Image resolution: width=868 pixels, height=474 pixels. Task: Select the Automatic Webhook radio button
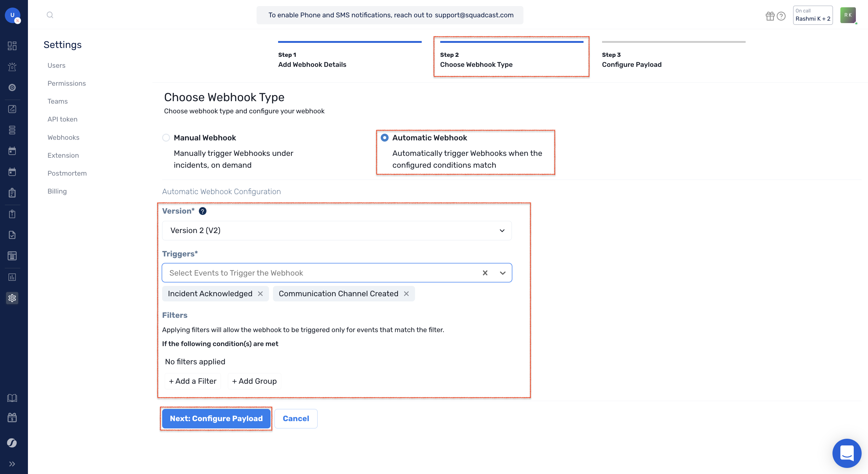(385, 138)
